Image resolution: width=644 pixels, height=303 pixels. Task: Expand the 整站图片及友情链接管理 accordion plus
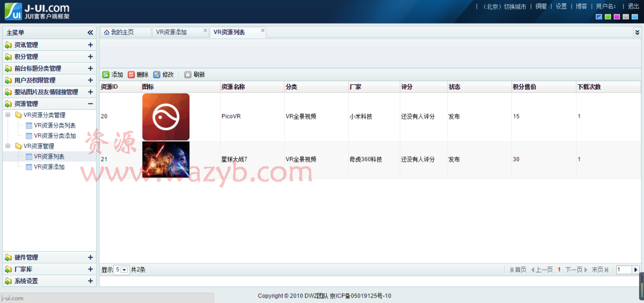(x=90, y=92)
